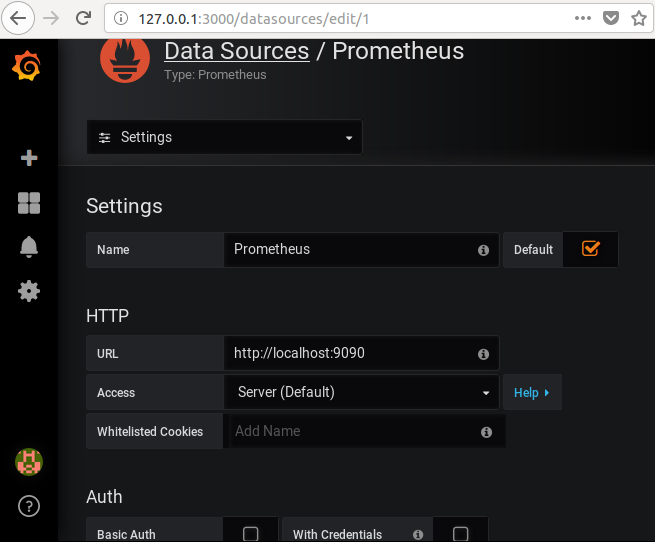Screen dimensions: 655x542
Task: Click the user avatar in sidebar
Action: 29,462
